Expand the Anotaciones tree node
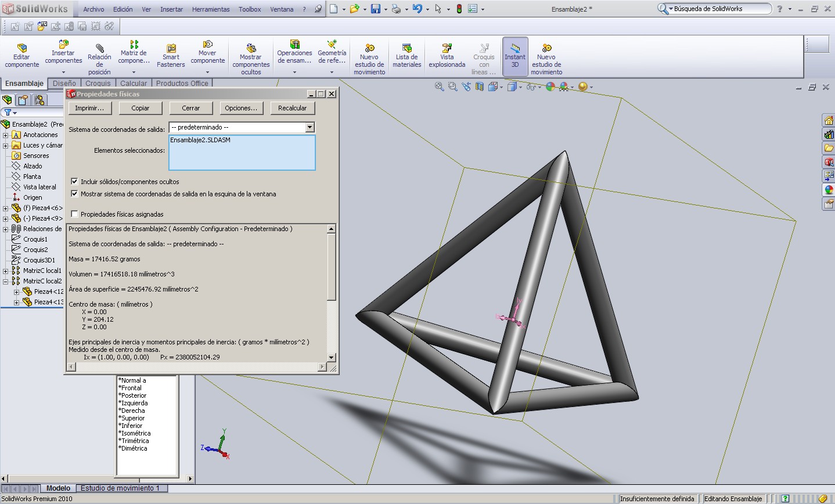 coord(6,135)
